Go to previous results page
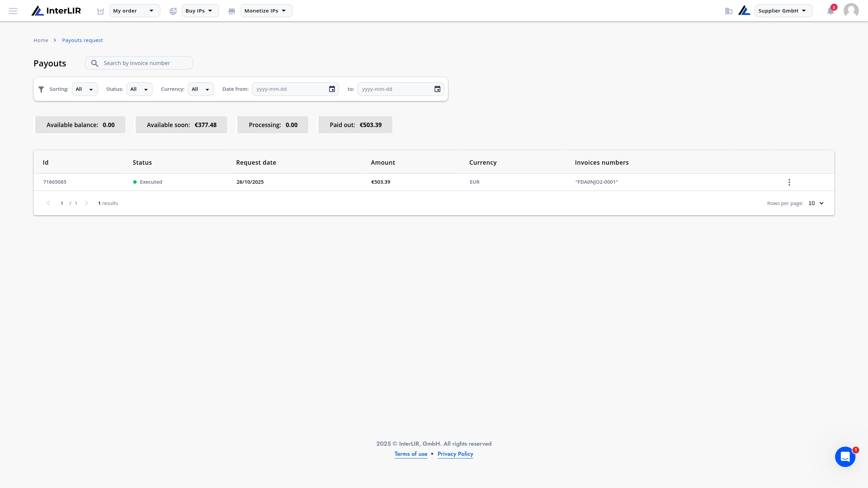The height and width of the screenshot is (488, 868). (x=48, y=203)
